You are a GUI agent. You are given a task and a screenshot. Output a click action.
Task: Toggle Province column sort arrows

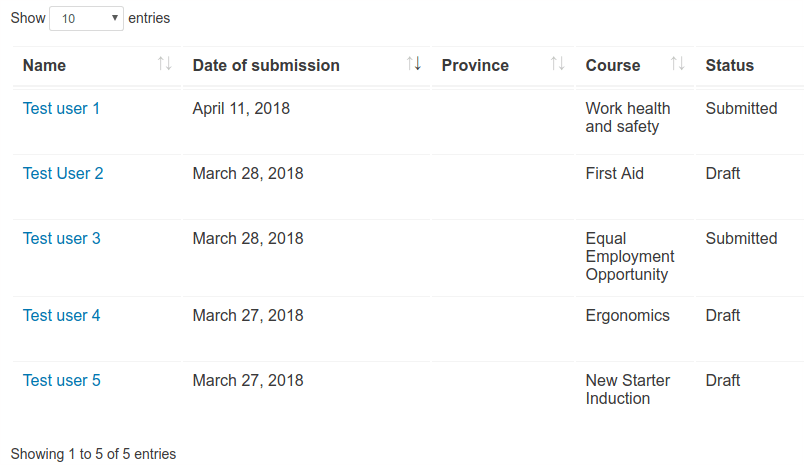(557, 64)
